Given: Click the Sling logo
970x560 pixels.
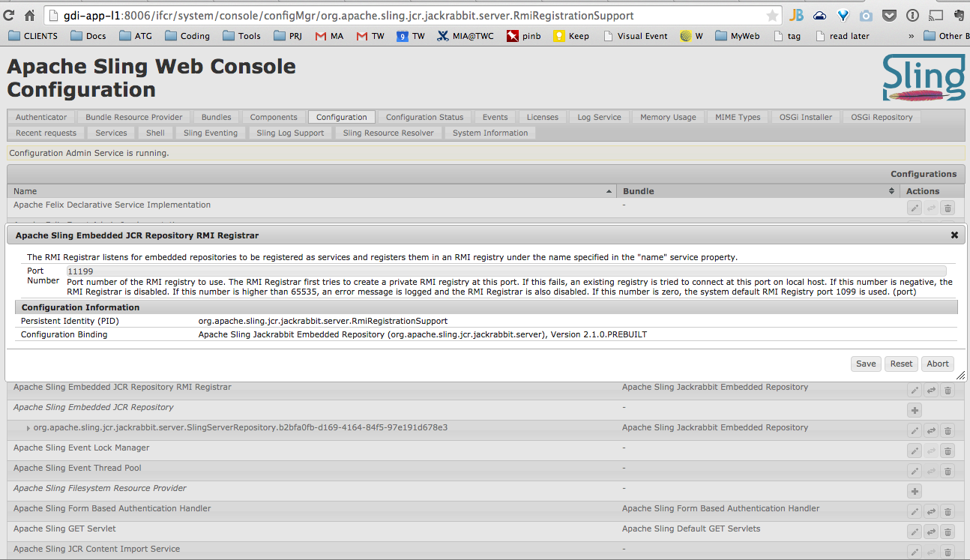Looking at the screenshot, I should tap(923, 77).
